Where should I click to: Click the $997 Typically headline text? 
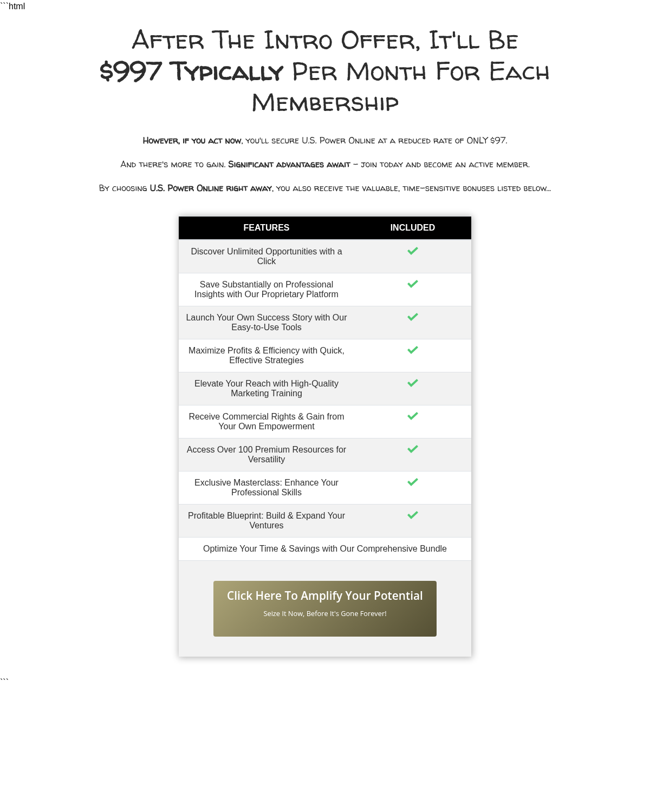[x=192, y=72]
